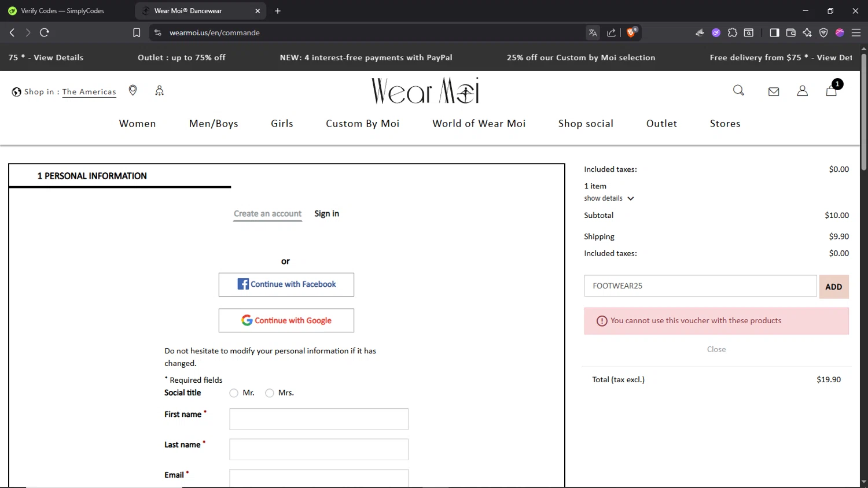The image size is (868, 488).
Task: Click the PayPal interest-free payments banner
Action: [366, 58]
